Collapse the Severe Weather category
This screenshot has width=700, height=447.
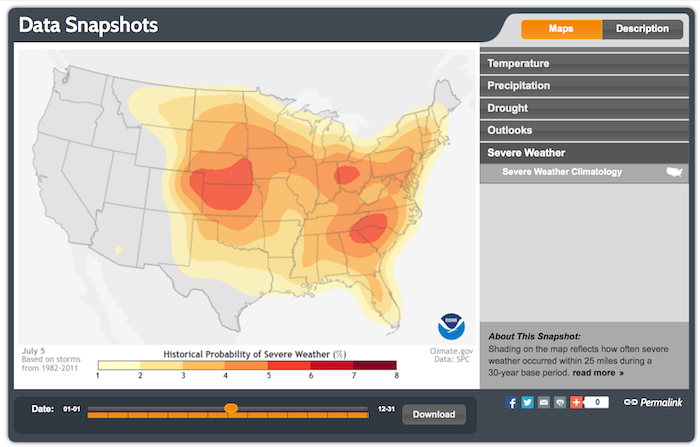coord(526,153)
